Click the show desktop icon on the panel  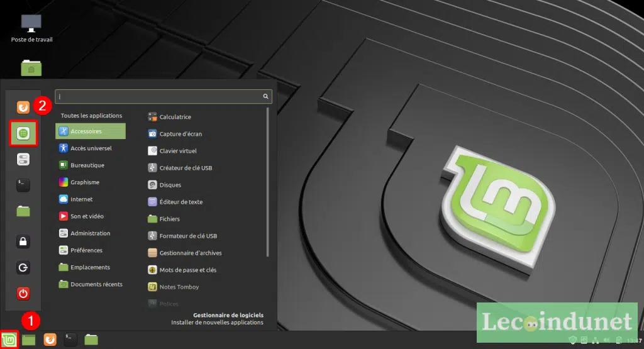click(29, 340)
